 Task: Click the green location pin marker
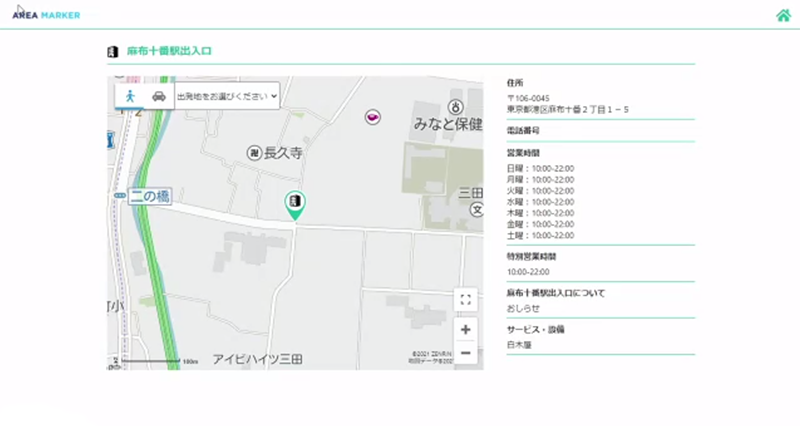pos(295,203)
